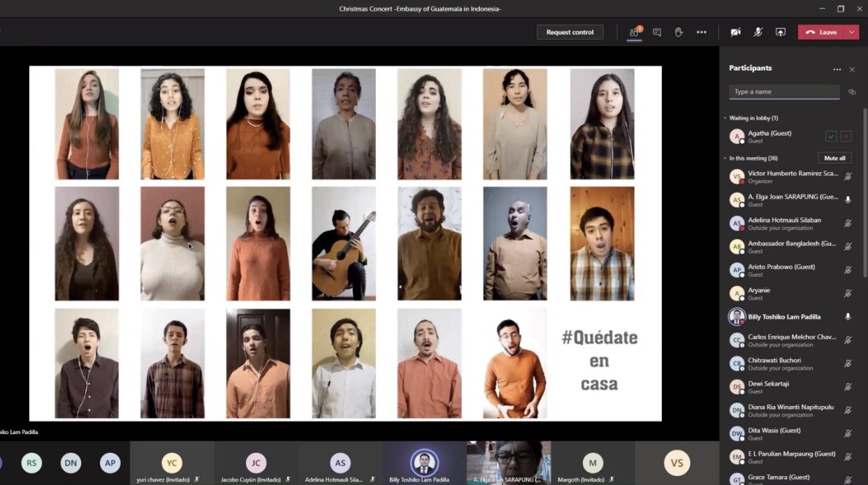Toggle mic for Adelina Hotmauli Silaban in list

tap(848, 224)
